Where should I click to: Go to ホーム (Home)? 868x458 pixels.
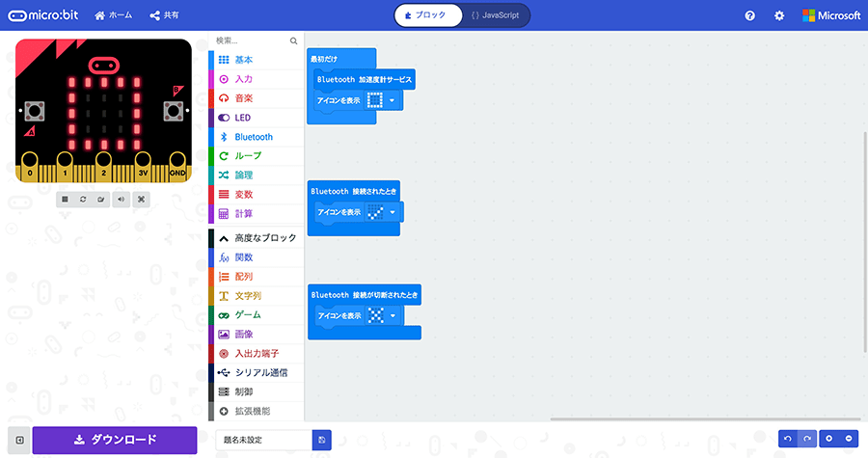coord(114,15)
